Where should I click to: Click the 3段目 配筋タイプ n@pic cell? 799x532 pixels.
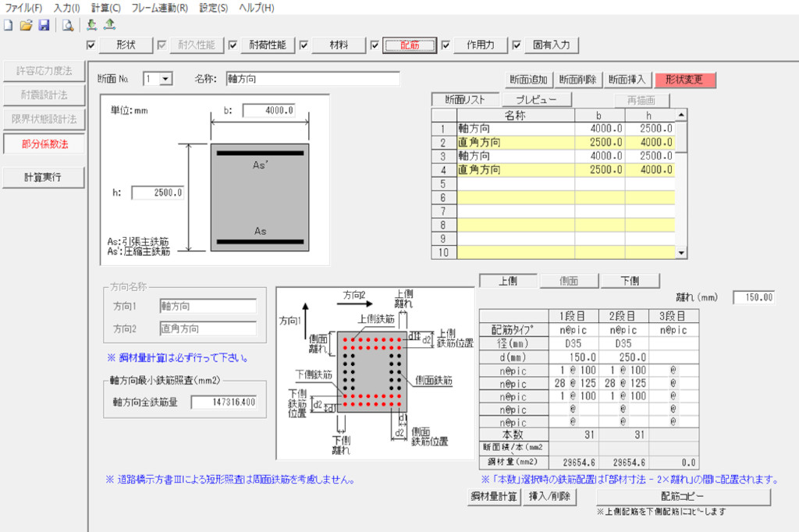pyautogui.click(x=673, y=330)
